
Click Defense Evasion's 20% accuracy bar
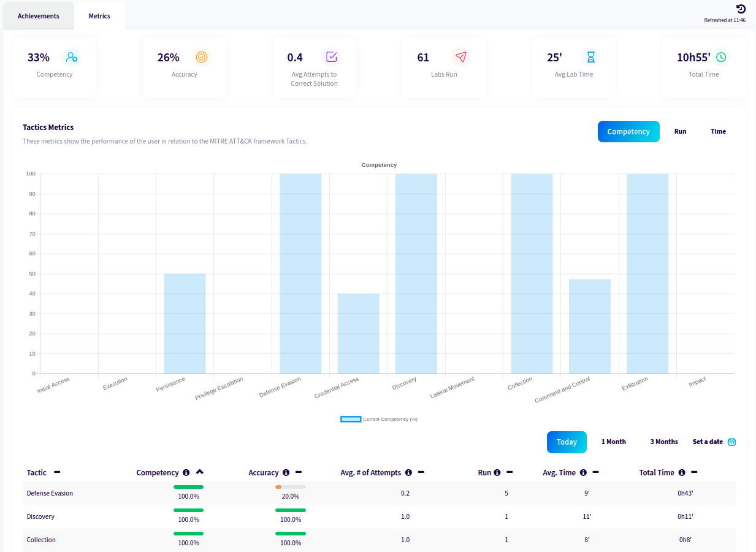(290, 488)
